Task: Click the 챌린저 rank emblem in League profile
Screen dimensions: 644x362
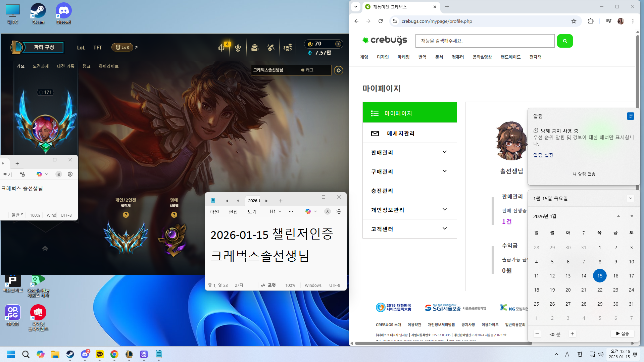Action: (126, 239)
